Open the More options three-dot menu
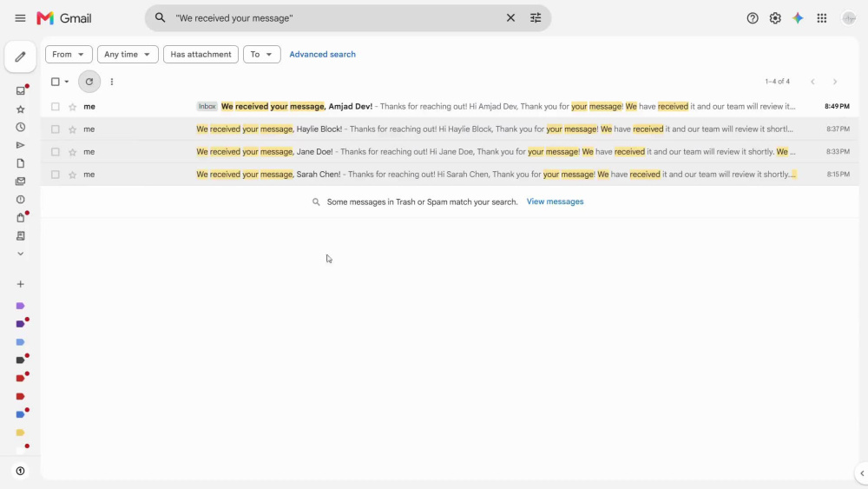The image size is (868, 489). 112,82
